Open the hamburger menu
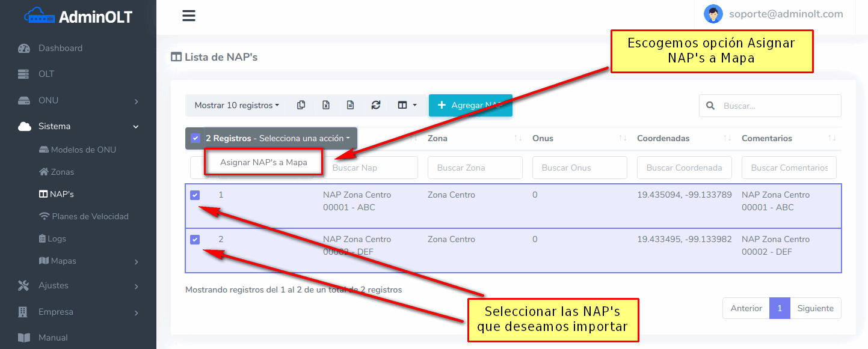The height and width of the screenshot is (349, 868). 188,16
